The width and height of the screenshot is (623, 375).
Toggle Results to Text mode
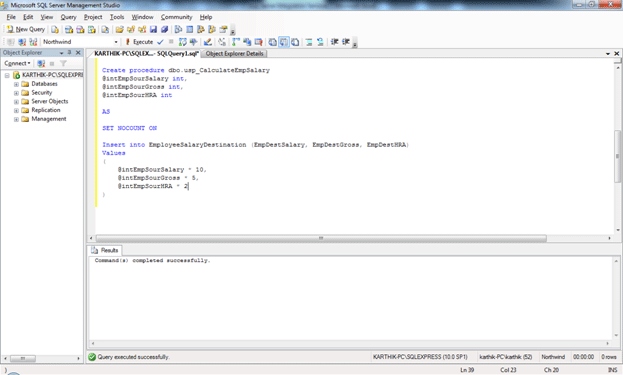point(273,42)
